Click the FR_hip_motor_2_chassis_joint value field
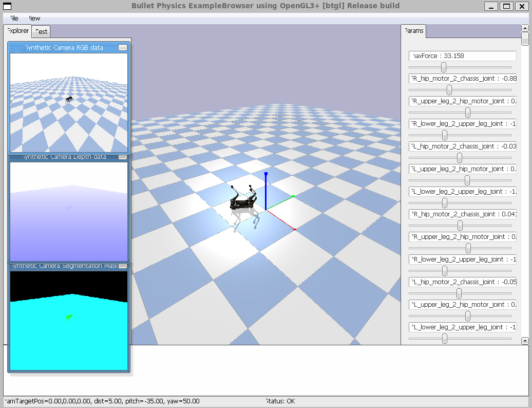The height and width of the screenshot is (408, 532). coord(463,79)
